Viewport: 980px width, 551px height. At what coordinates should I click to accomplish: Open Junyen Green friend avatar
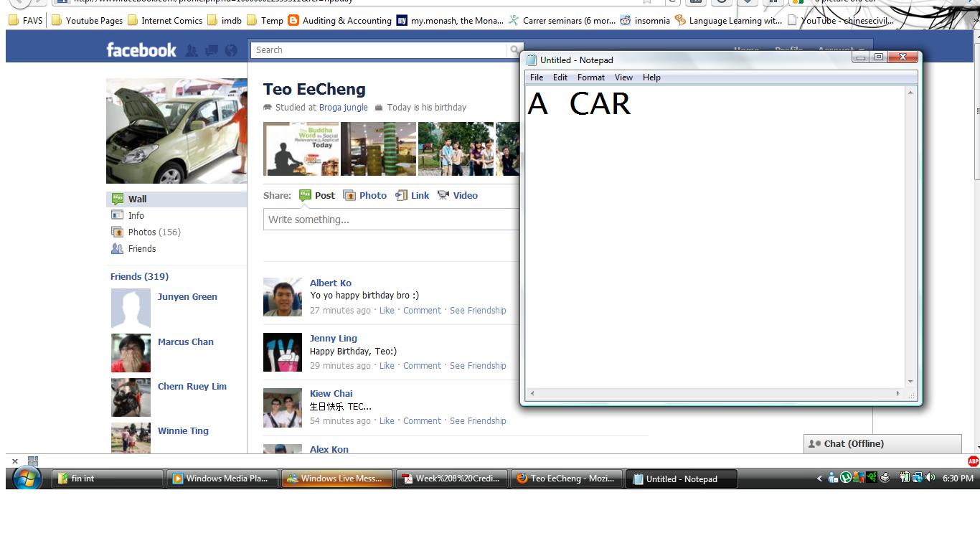pyautogui.click(x=131, y=308)
